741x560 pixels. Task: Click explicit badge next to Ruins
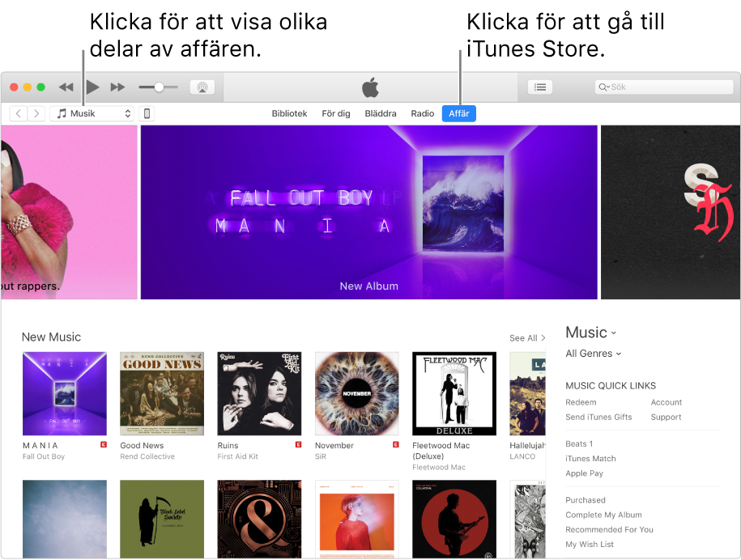click(x=298, y=444)
